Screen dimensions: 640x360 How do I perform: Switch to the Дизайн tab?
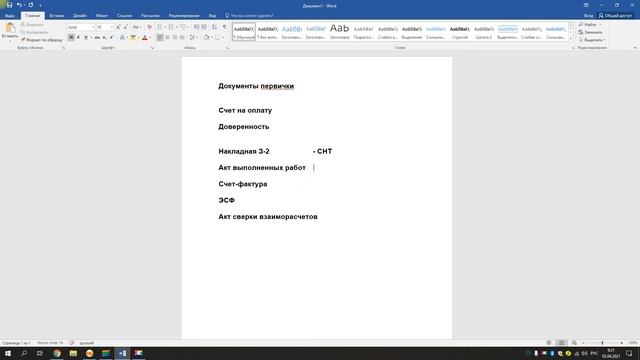[x=80, y=16]
